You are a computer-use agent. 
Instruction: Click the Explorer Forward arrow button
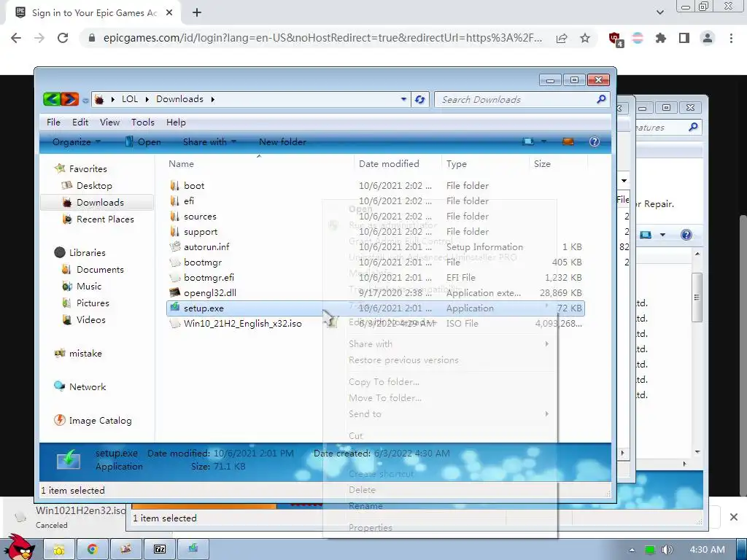[x=69, y=99]
